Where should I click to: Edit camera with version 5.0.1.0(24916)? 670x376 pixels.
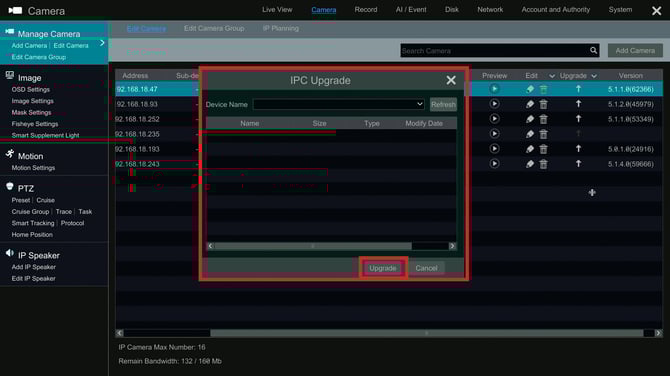coord(530,149)
